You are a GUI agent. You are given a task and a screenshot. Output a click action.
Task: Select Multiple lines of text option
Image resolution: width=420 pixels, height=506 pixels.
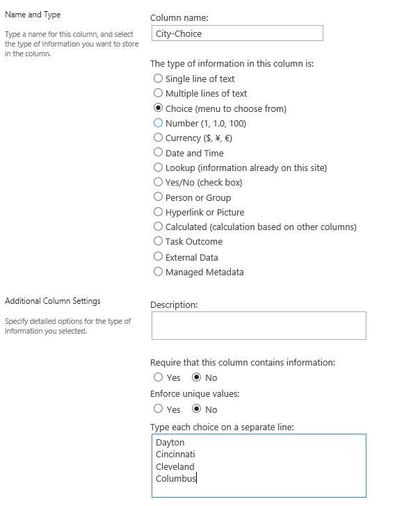coord(159,93)
